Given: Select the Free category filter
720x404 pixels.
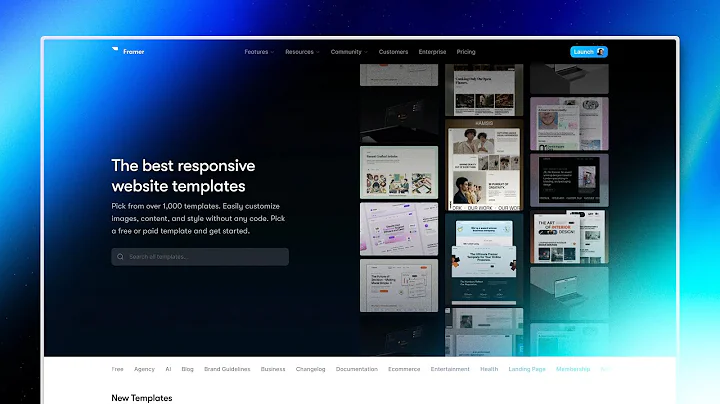Looking at the screenshot, I should pyautogui.click(x=118, y=369).
